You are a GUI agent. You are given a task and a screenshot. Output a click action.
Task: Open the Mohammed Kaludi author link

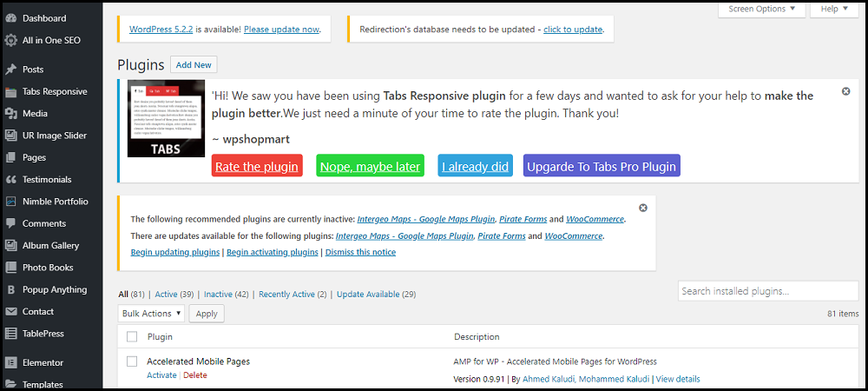(615, 380)
